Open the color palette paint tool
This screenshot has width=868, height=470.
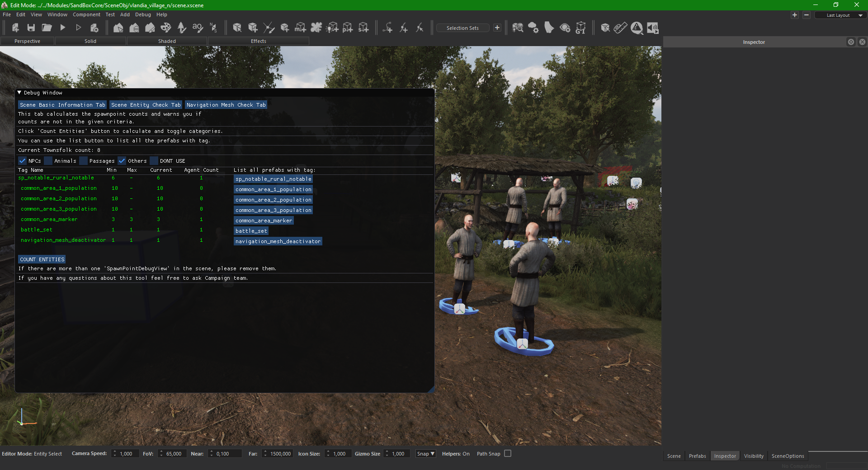tap(166, 28)
